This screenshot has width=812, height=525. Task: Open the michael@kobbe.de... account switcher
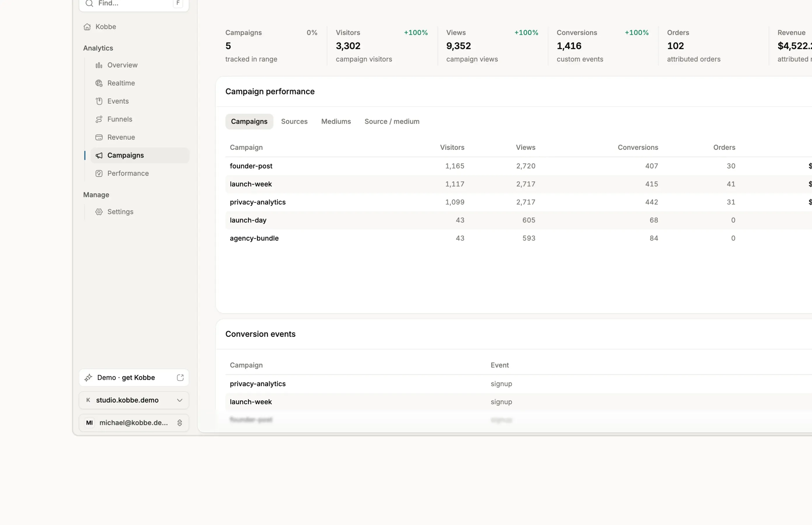point(134,423)
